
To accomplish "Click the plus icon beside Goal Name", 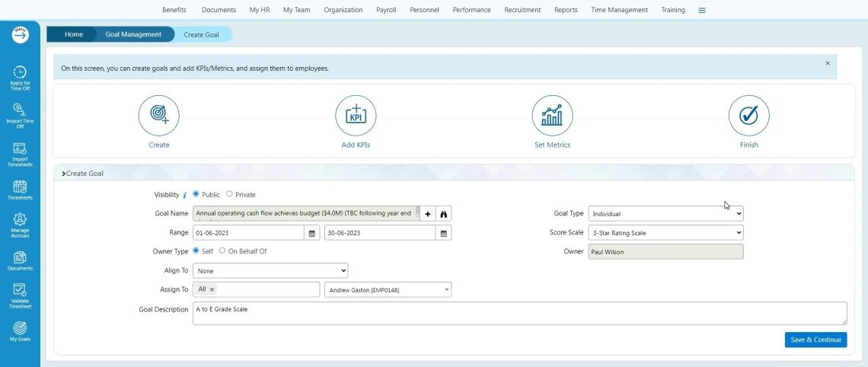I will tap(427, 214).
